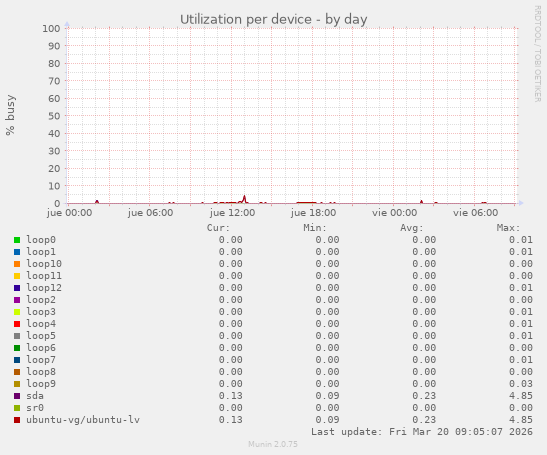The width and height of the screenshot is (547, 455).
Task: Click the loop2 purple color swatch
Action: click(17, 300)
